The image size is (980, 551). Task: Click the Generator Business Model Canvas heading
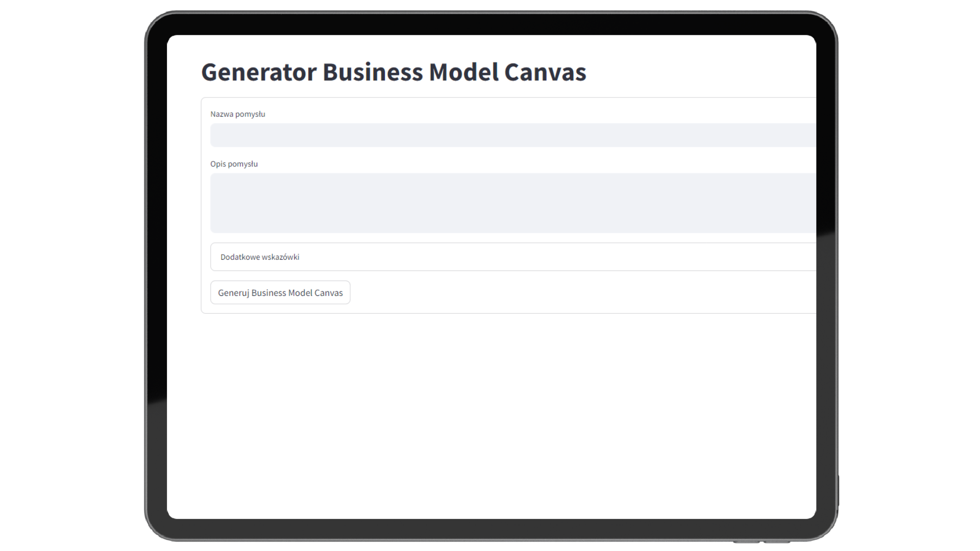click(x=394, y=72)
